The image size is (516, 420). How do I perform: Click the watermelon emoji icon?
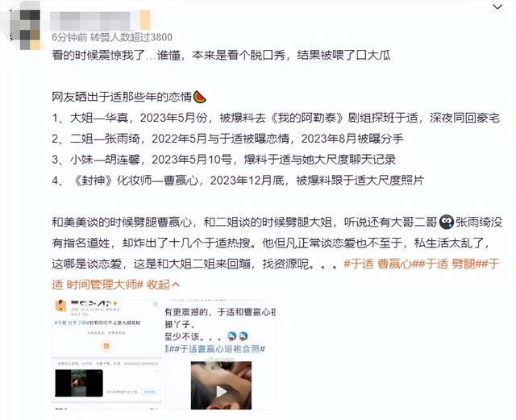200,97
